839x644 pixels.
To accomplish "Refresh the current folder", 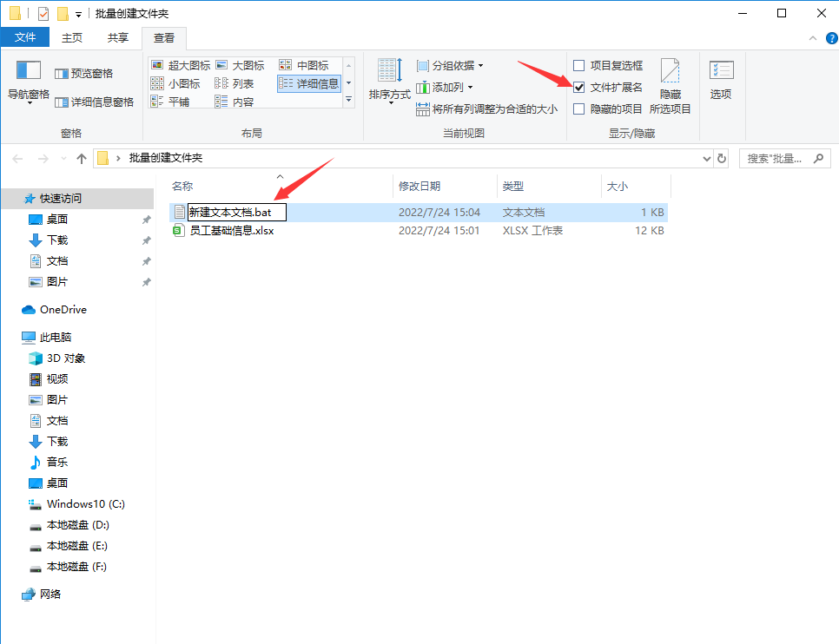I will 721,158.
